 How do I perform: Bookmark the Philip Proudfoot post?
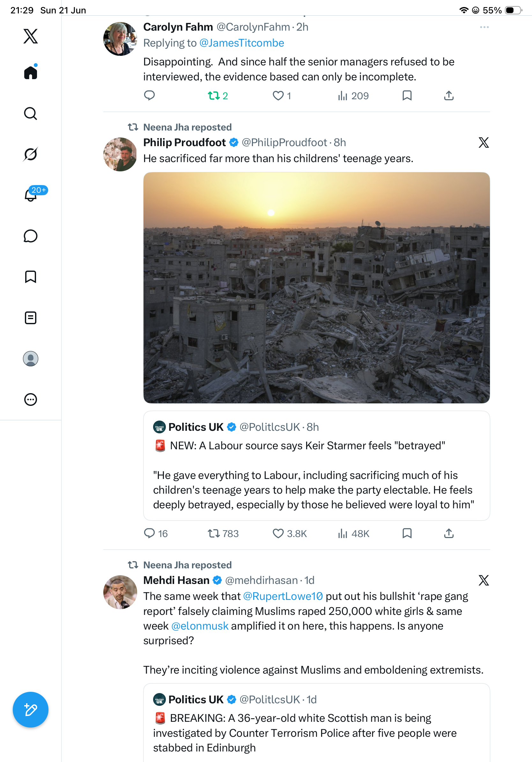tap(407, 533)
